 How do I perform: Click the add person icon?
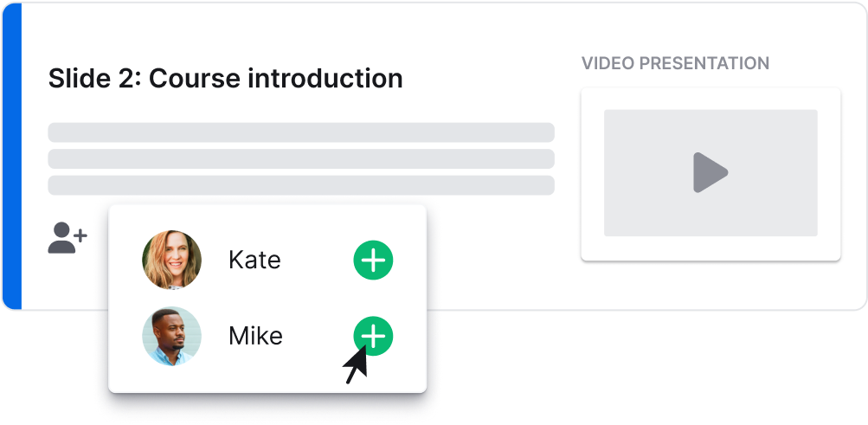pos(68,238)
